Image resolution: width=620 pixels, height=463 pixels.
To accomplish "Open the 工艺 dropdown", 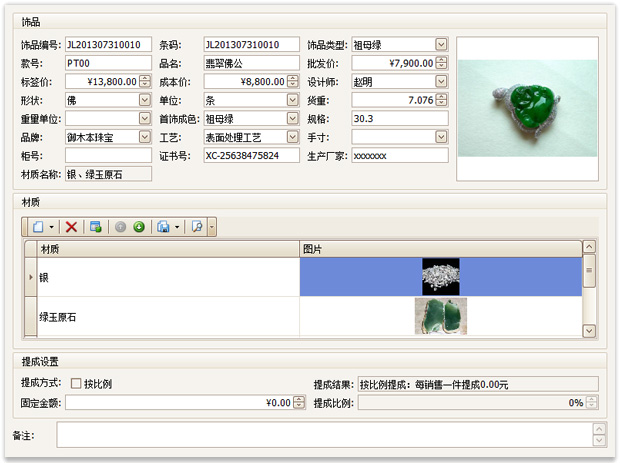I will click(x=293, y=137).
